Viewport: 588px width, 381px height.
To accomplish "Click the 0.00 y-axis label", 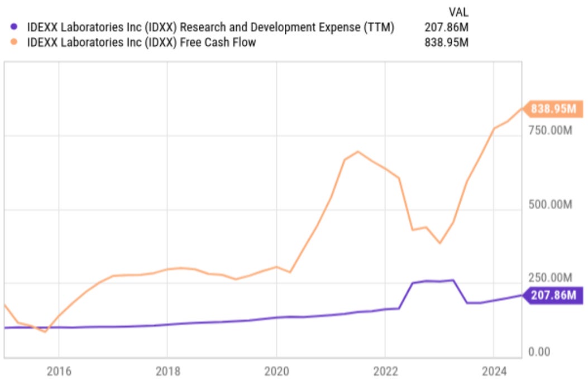I will pyautogui.click(x=539, y=352).
